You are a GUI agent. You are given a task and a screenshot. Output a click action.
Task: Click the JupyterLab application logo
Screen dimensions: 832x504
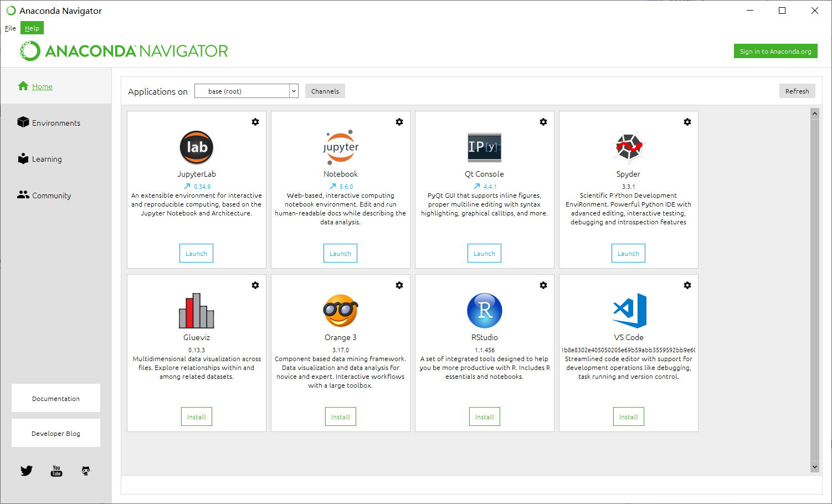pyautogui.click(x=197, y=147)
